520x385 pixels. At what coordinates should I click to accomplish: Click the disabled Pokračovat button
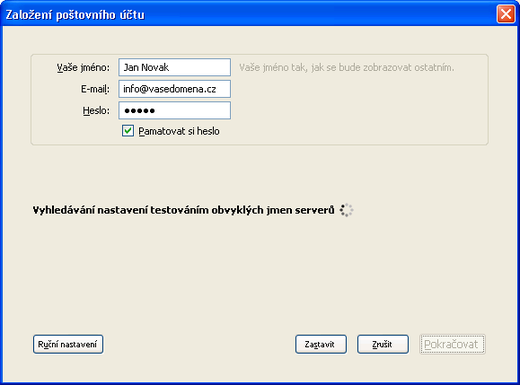point(452,344)
